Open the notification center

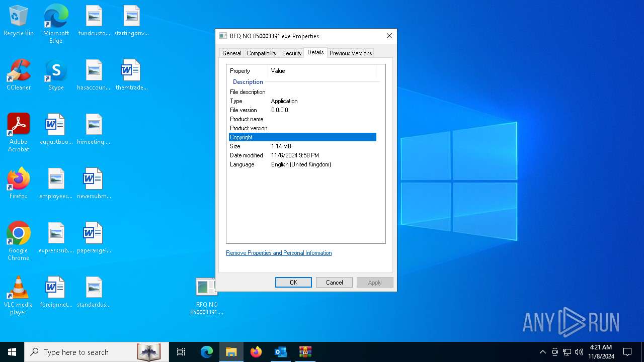627,352
